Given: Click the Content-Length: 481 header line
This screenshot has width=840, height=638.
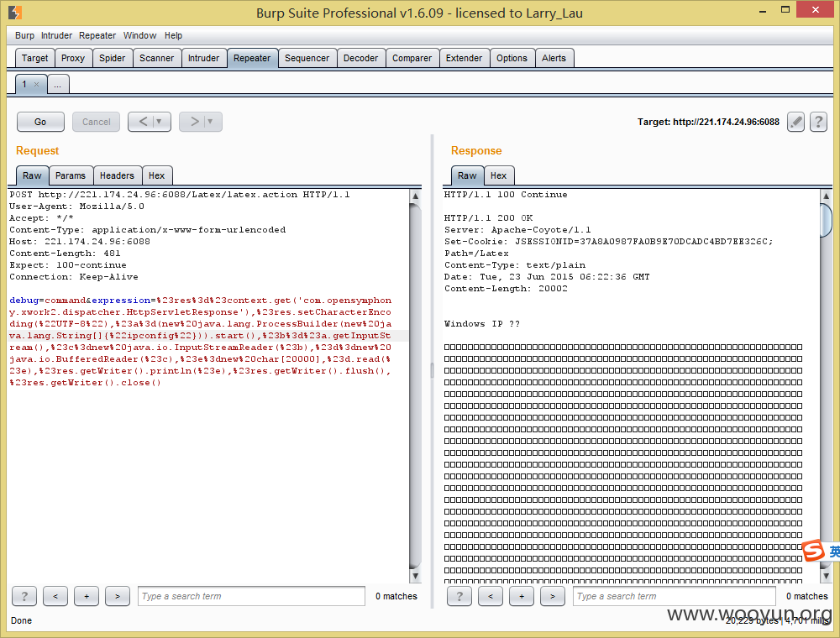Looking at the screenshot, I should 65,254.
